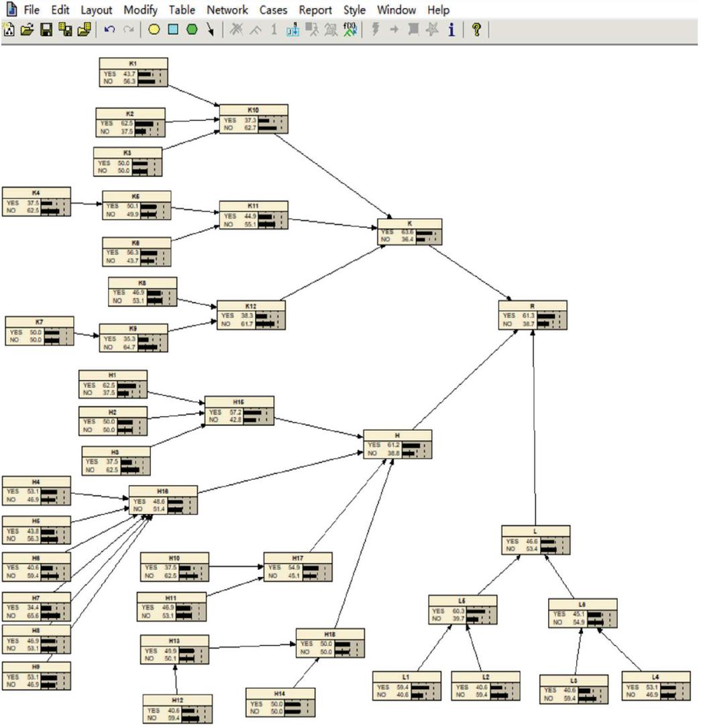Screen dimensions: 701x728
Task: Pick the arrow link tool
Action: (211, 30)
